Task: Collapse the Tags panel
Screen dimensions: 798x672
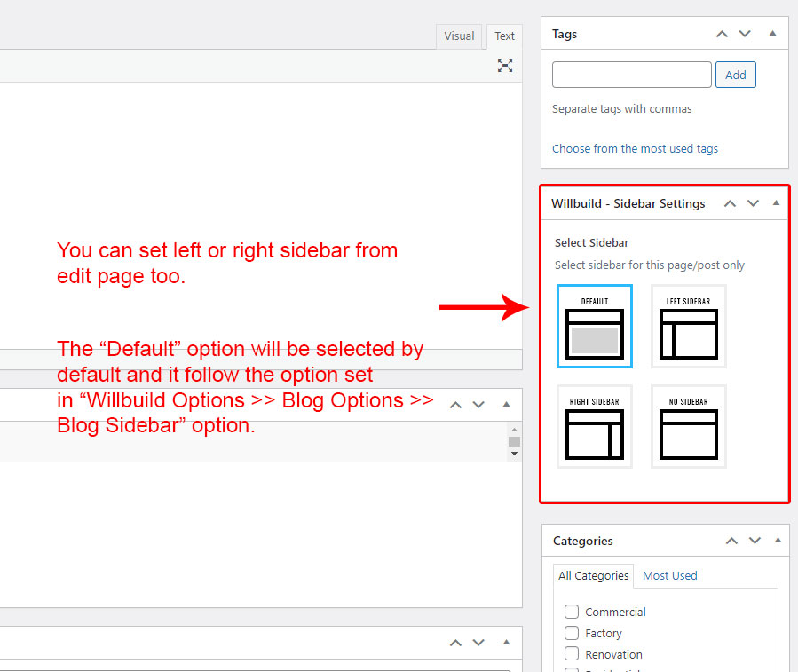Action: pos(772,34)
